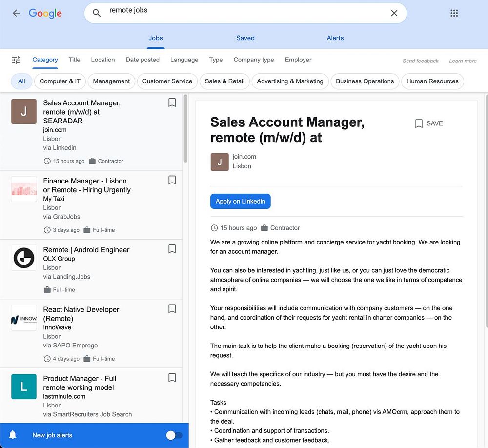Click the My Taxi company logo
This screenshot has width=488, height=448.
point(24,189)
